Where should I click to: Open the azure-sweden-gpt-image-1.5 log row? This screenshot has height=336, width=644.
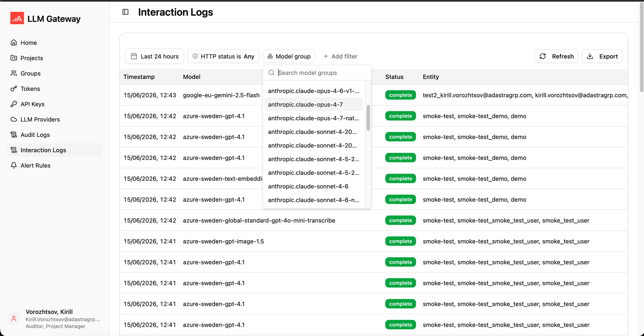pyautogui.click(x=374, y=241)
